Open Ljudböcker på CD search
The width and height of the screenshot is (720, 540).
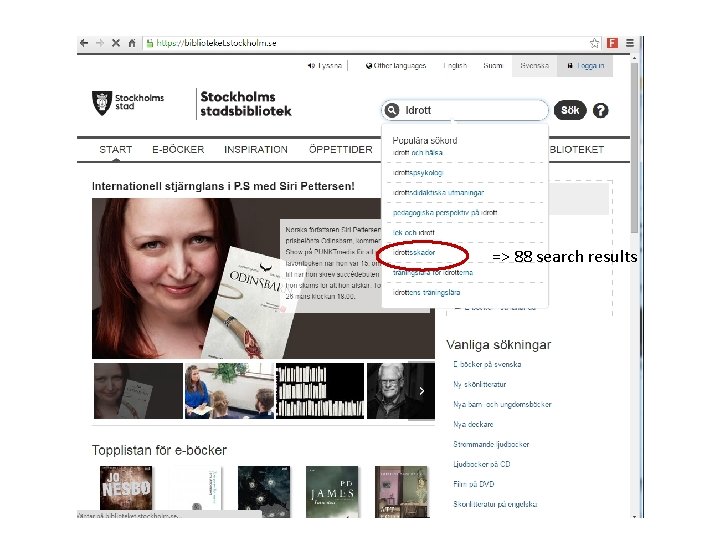click(x=482, y=464)
